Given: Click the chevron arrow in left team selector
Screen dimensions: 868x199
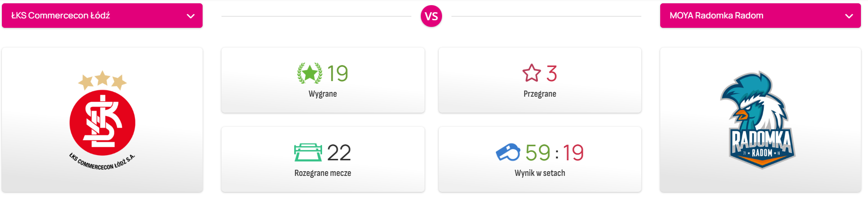Looking at the screenshot, I should click(191, 16).
